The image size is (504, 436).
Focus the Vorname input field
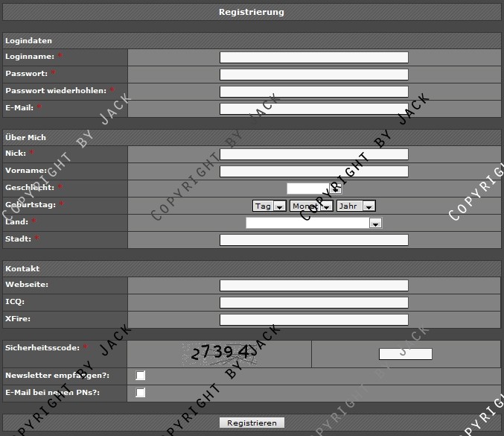tap(313, 171)
